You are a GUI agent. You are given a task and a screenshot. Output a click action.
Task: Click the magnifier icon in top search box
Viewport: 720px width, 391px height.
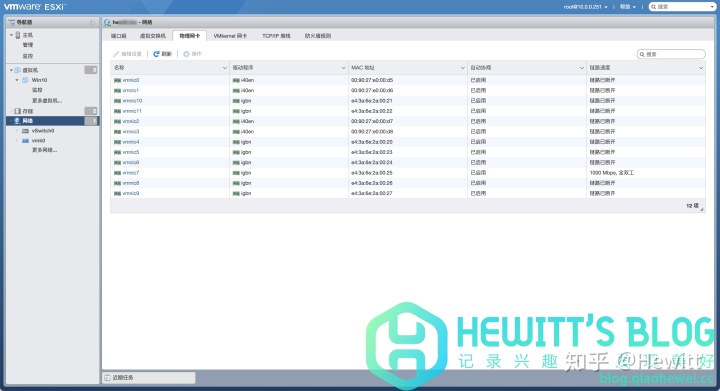[x=653, y=7]
